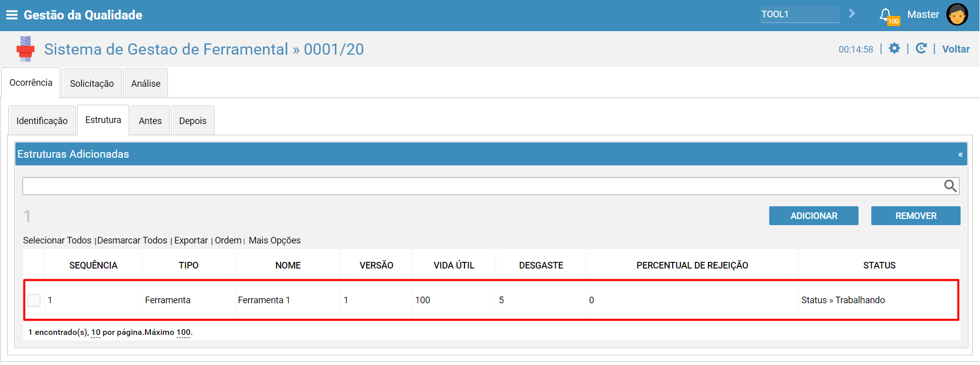Click the tool press icon by title
The image size is (980, 365).
coord(25,49)
